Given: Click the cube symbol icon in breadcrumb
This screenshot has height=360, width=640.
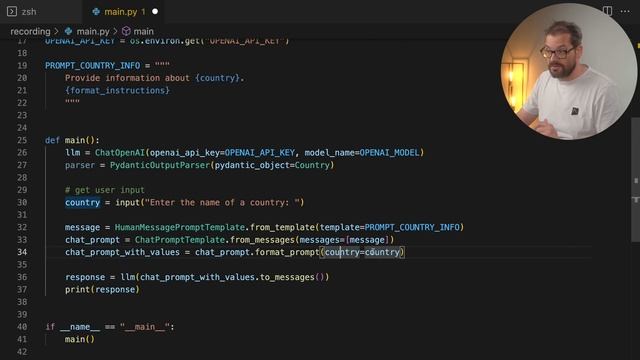Looking at the screenshot, I should pos(126,31).
